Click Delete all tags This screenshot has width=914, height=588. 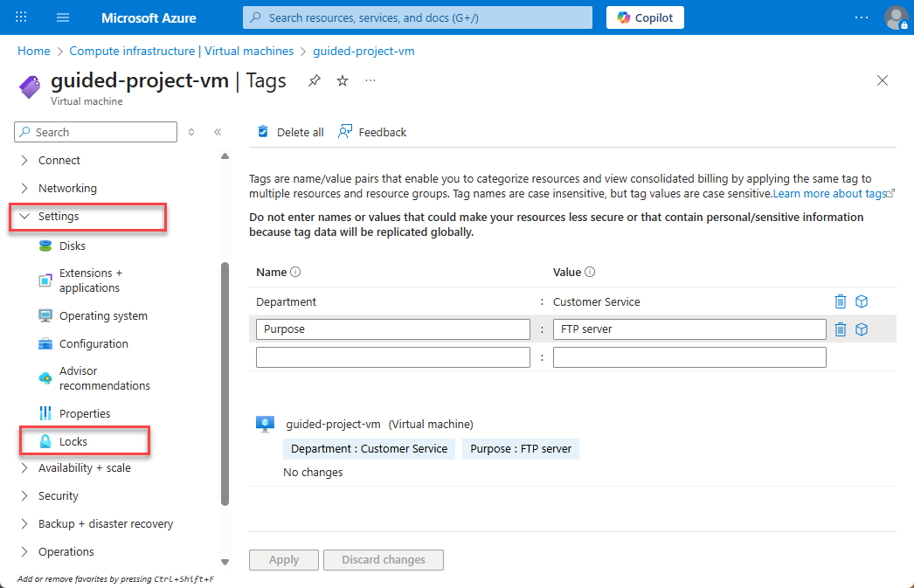coord(290,132)
